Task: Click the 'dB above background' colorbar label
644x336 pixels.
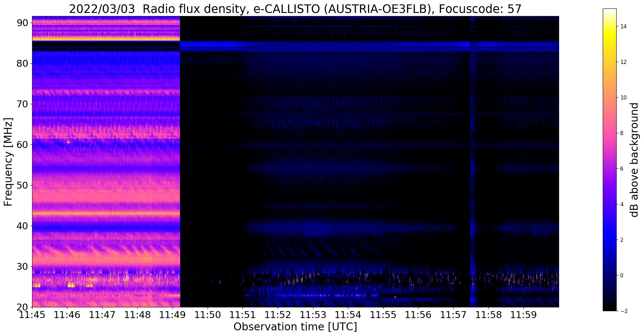Action: coord(634,160)
